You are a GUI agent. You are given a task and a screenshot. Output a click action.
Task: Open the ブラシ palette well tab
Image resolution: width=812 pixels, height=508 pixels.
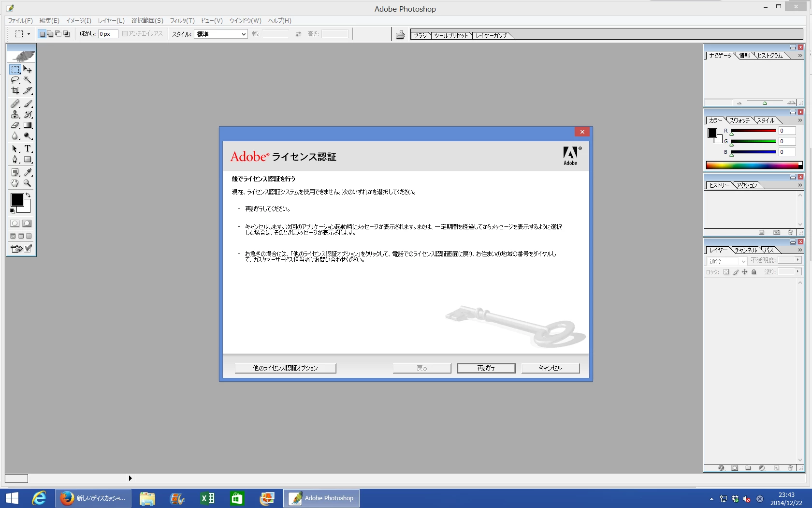pos(420,35)
